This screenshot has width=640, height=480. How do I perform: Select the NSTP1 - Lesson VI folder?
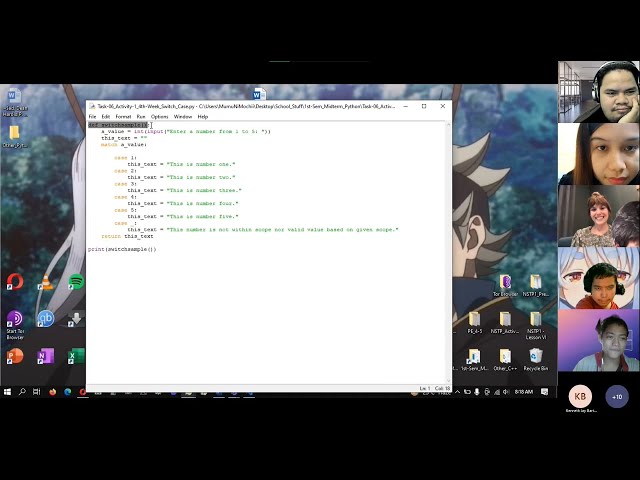pyautogui.click(x=536, y=325)
